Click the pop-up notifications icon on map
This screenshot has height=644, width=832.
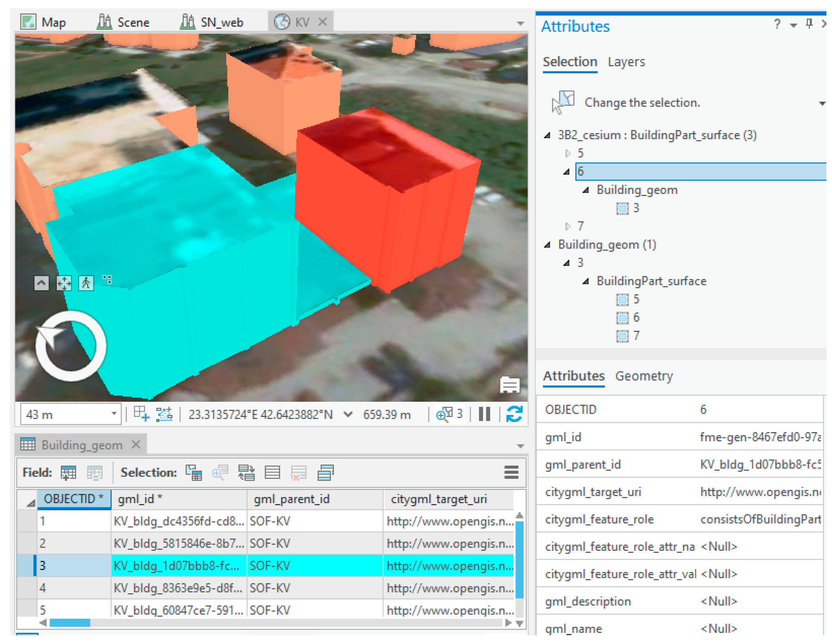point(509,385)
